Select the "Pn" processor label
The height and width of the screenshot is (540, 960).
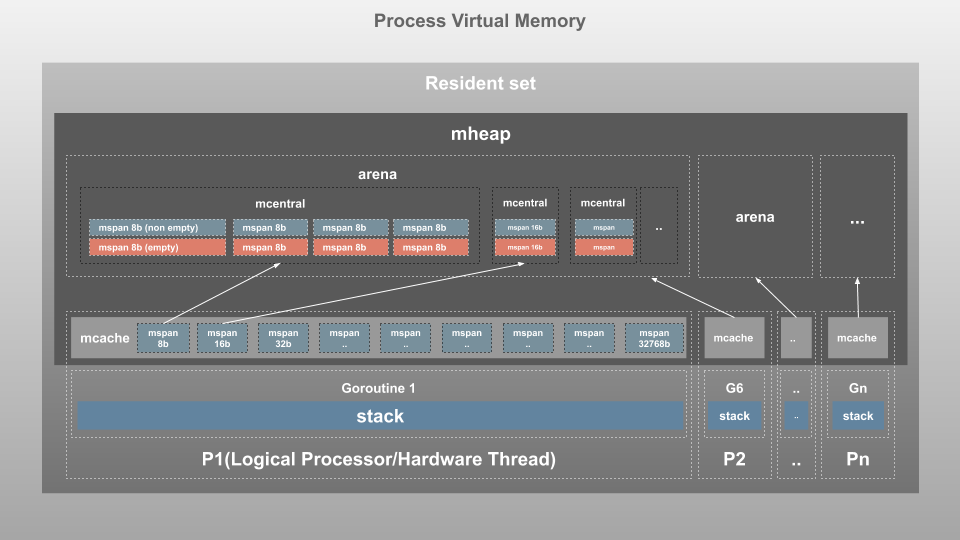tap(857, 460)
